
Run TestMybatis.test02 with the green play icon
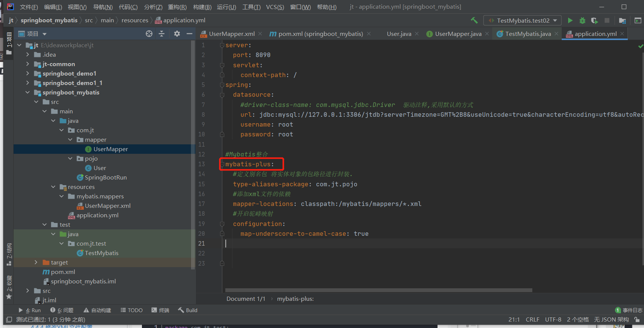coord(570,20)
